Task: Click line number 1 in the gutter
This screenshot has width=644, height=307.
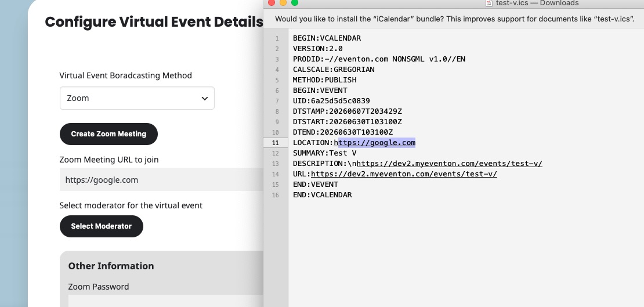Action: click(277, 39)
